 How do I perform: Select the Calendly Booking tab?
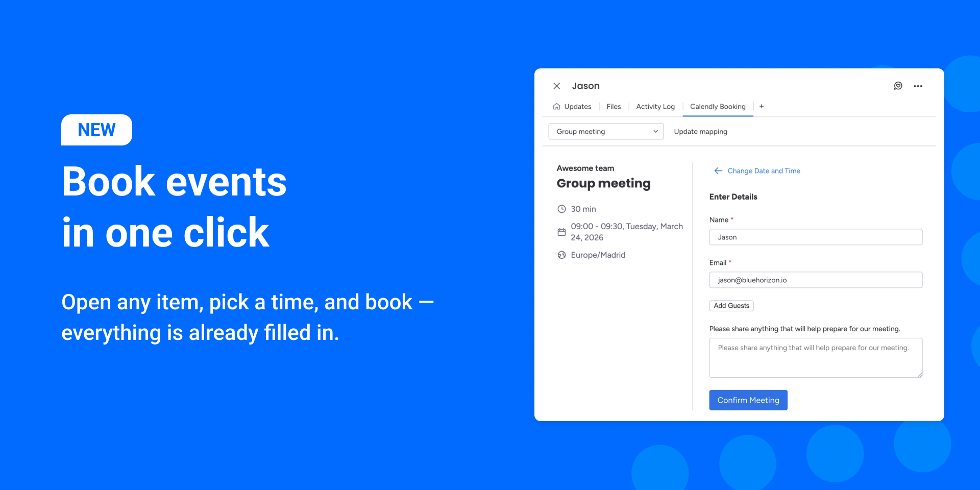click(x=717, y=107)
